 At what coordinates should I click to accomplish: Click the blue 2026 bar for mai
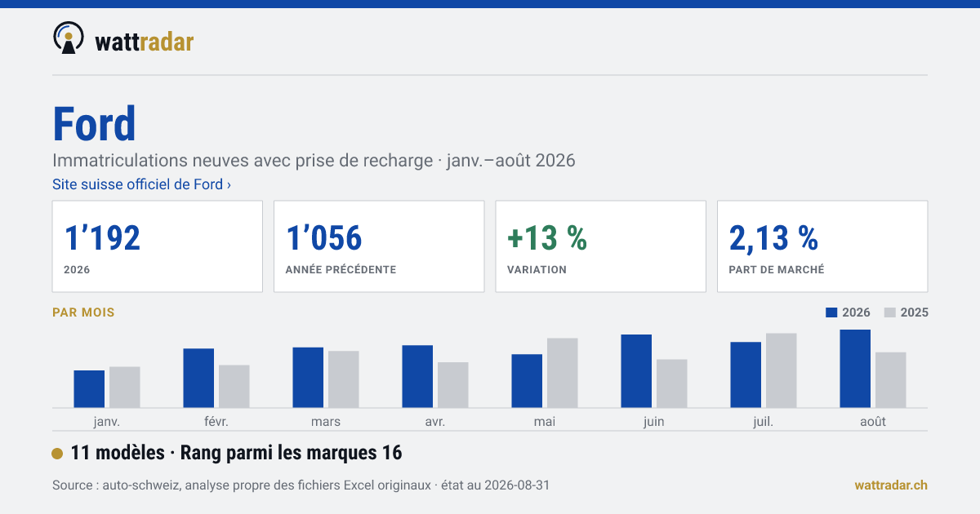pos(527,381)
